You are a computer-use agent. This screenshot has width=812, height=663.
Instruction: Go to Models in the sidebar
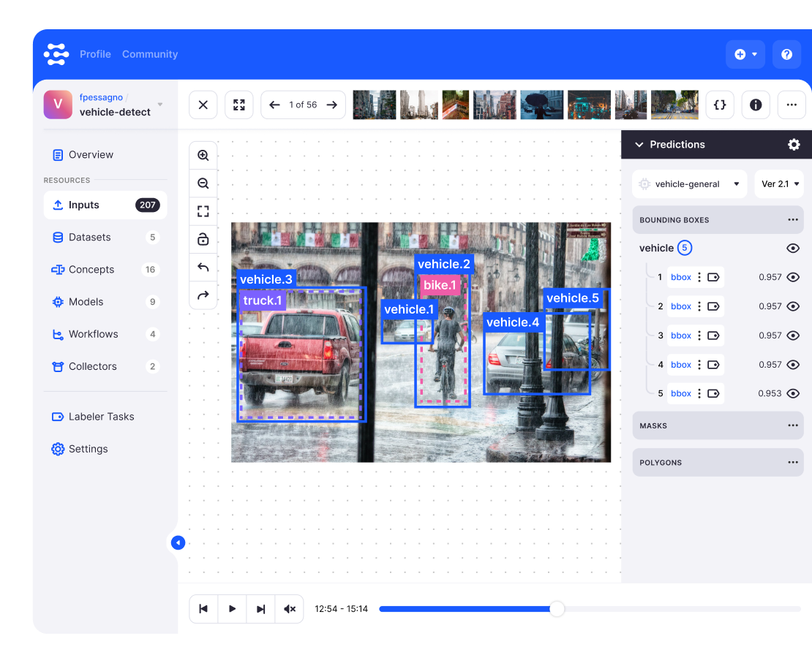click(86, 302)
